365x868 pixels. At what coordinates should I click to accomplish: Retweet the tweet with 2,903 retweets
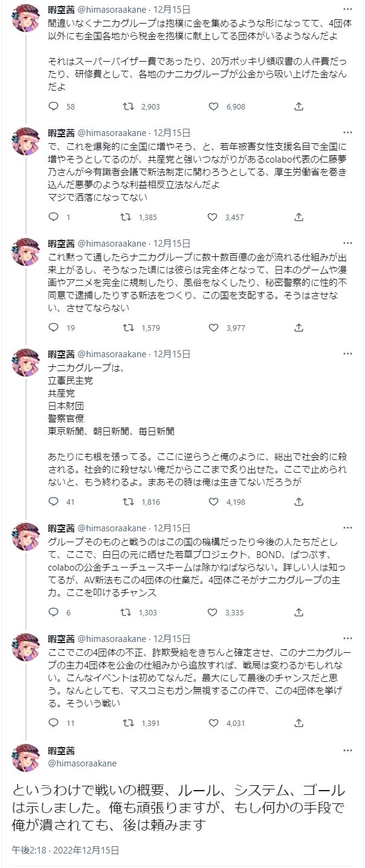[128, 106]
